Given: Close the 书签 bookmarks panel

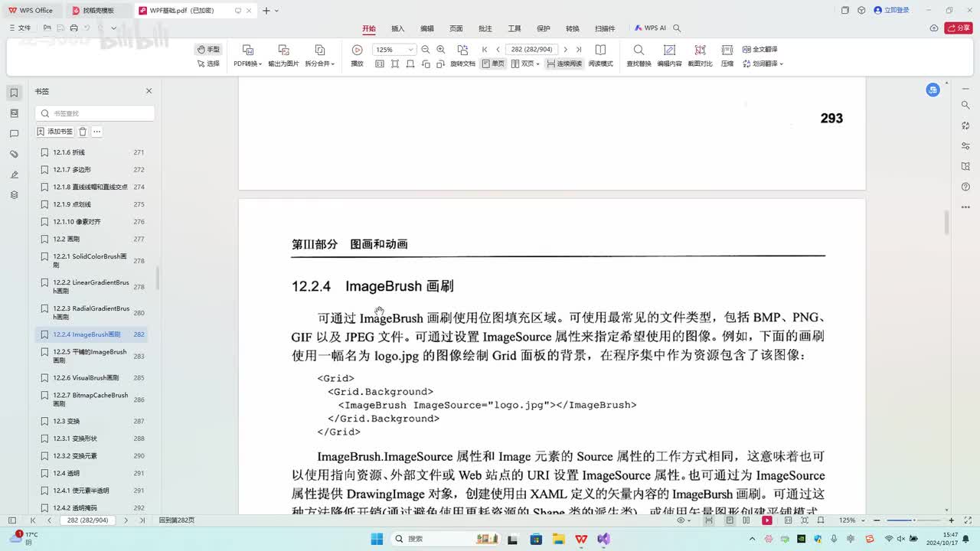Looking at the screenshot, I should [x=149, y=91].
